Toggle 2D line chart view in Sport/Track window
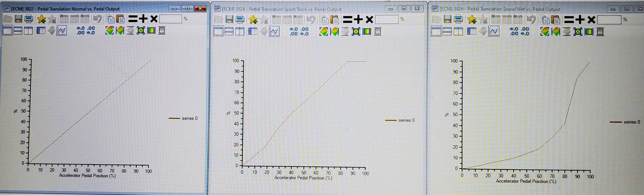Screen dimensions: 644x195 tap(274, 32)
